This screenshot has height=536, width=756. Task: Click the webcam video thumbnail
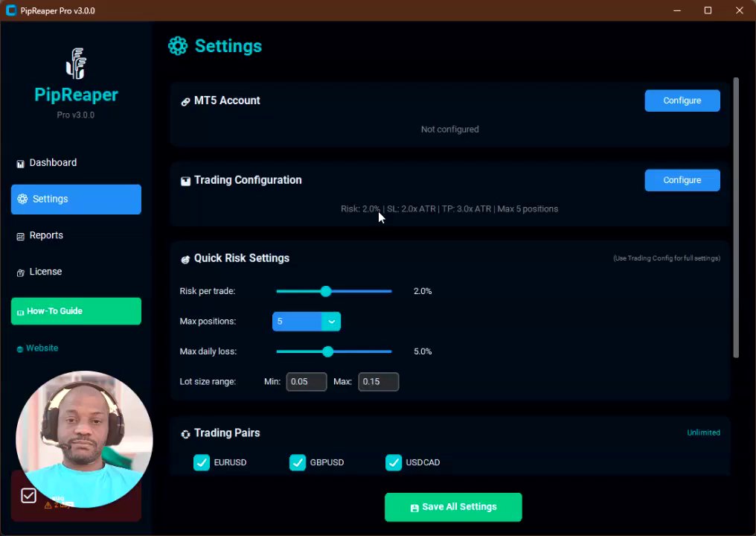tap(84, 439)
